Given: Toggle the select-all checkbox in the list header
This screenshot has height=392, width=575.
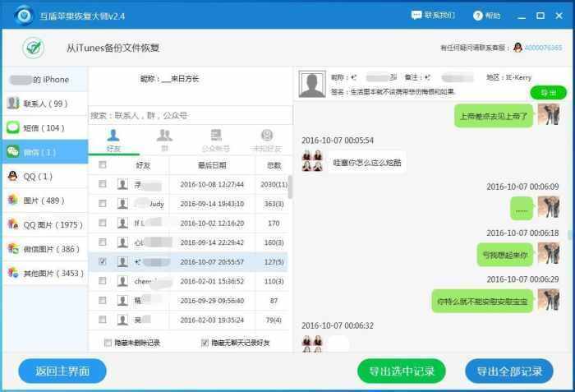Looking at the screenshot, I should click(x=103, y=165).
